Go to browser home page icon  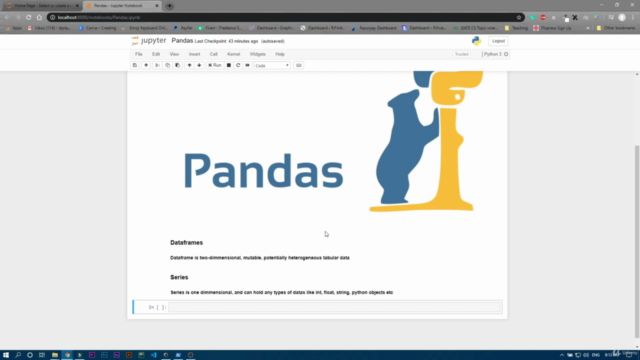click(39, 18)
